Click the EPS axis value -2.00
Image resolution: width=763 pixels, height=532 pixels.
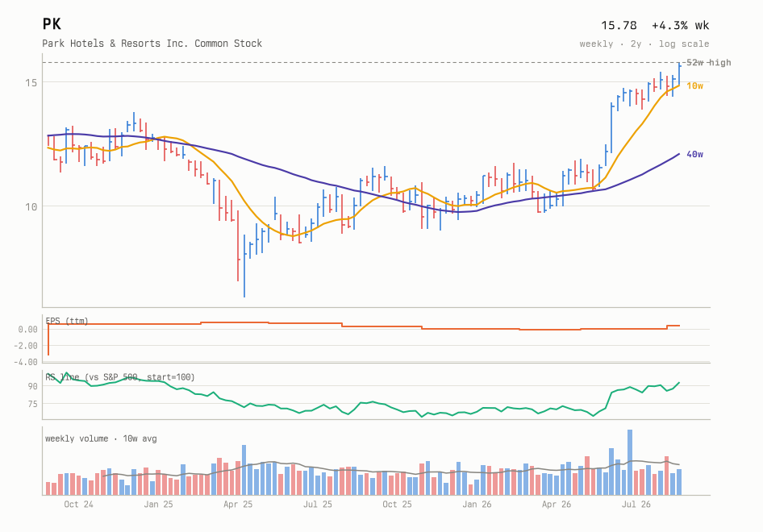pyautogui.click(x=26, y=346)
